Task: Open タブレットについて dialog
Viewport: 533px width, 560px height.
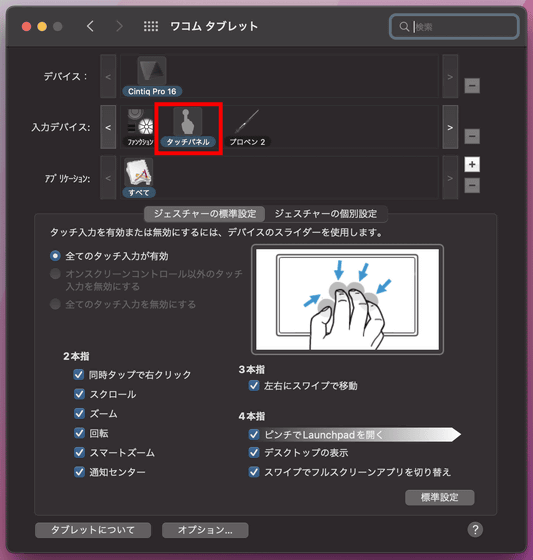Action: coord(93,530)
